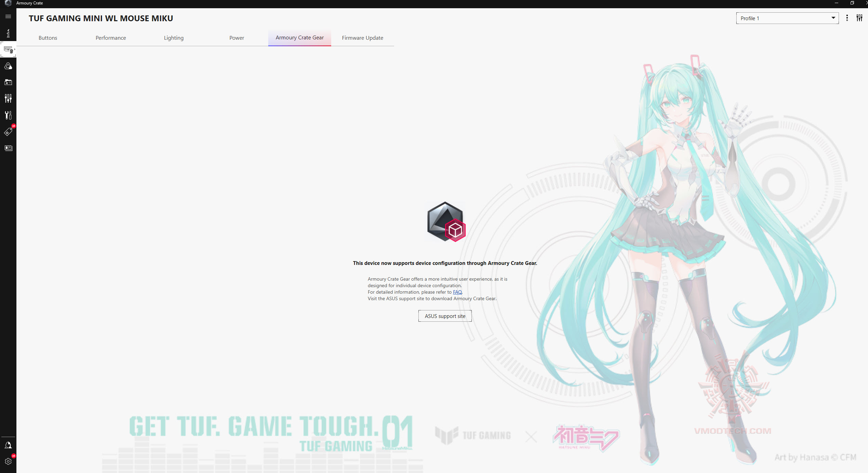Open the Game Library folder icon
This screenshot has height=473, width=868.
coord(8,82)
